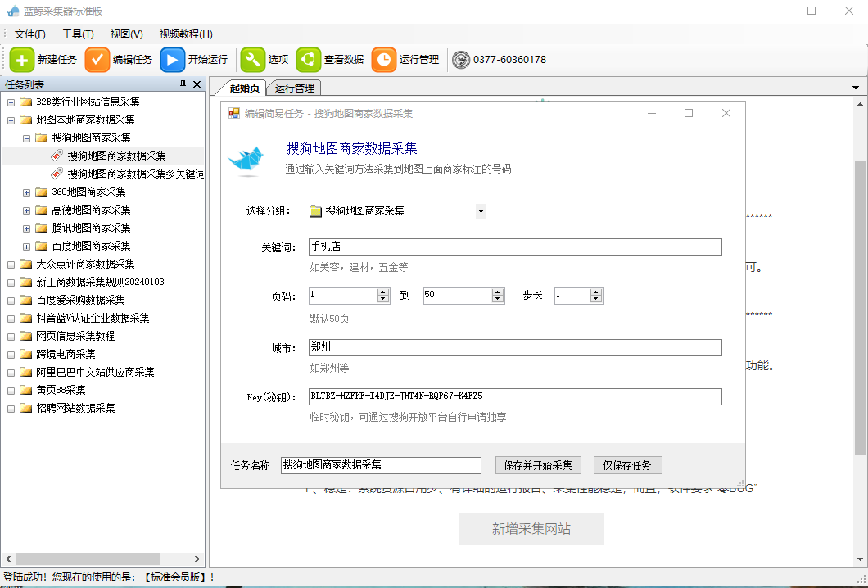Select the 阿里巴巴中文站供应商采集 tree item
868x588 pixels.
coord(95,372)
